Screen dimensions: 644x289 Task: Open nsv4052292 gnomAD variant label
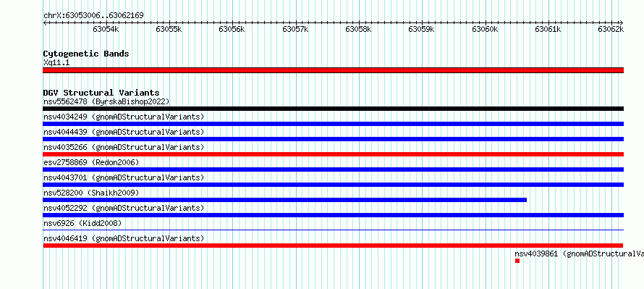124,208
